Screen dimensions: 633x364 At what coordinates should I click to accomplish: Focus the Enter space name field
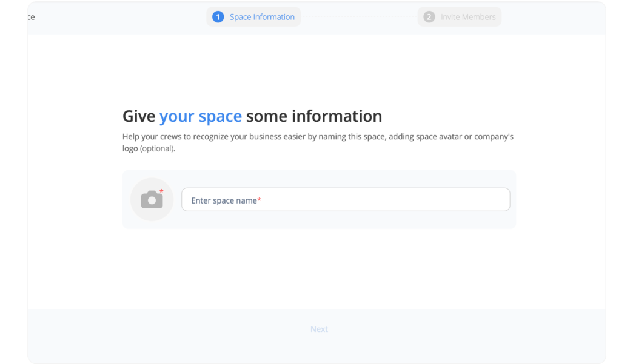click(346, 199)
